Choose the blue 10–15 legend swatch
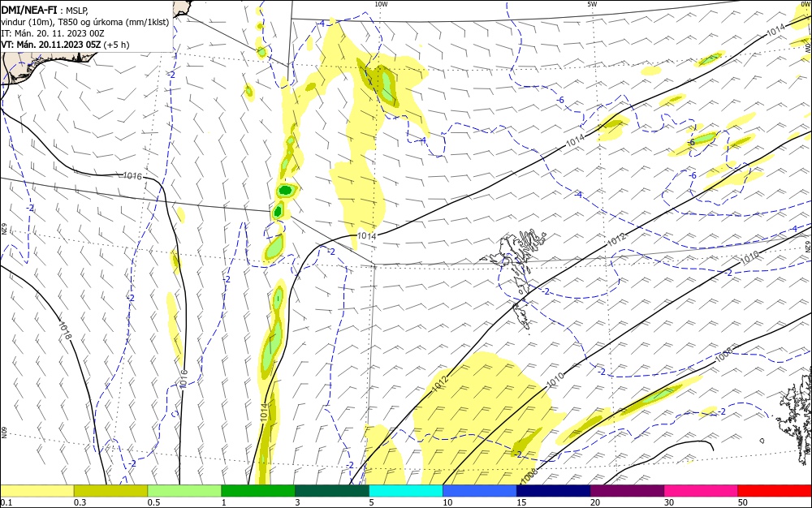This screenshot has width=812, height=508. pyautogui.click(x=480, y=491)
